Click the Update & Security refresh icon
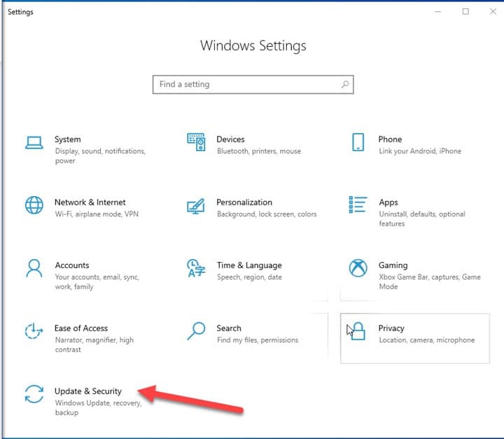The height and width of the screenshot is (439, 504). [34, 394]
